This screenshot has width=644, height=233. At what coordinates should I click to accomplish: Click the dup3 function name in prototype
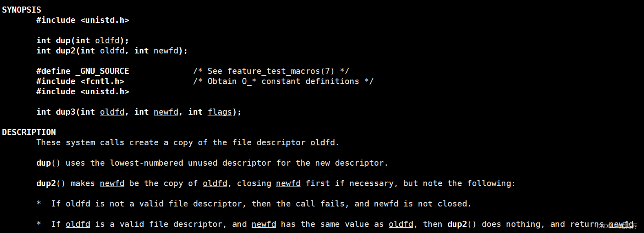65,112
